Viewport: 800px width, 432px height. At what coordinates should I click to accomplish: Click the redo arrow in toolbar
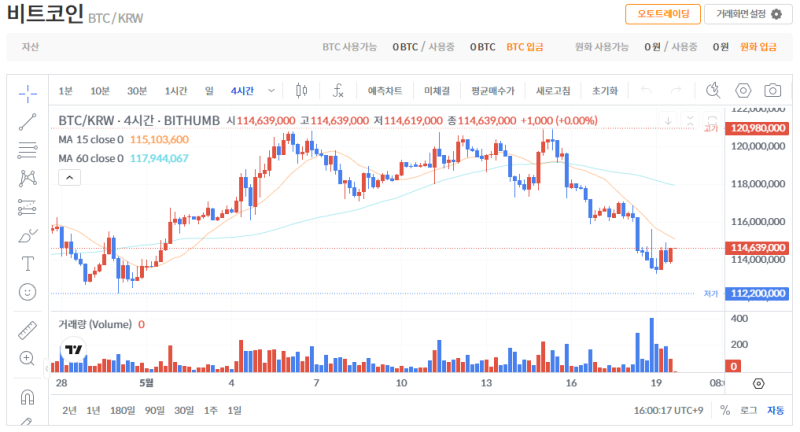(x=676, y=90)
